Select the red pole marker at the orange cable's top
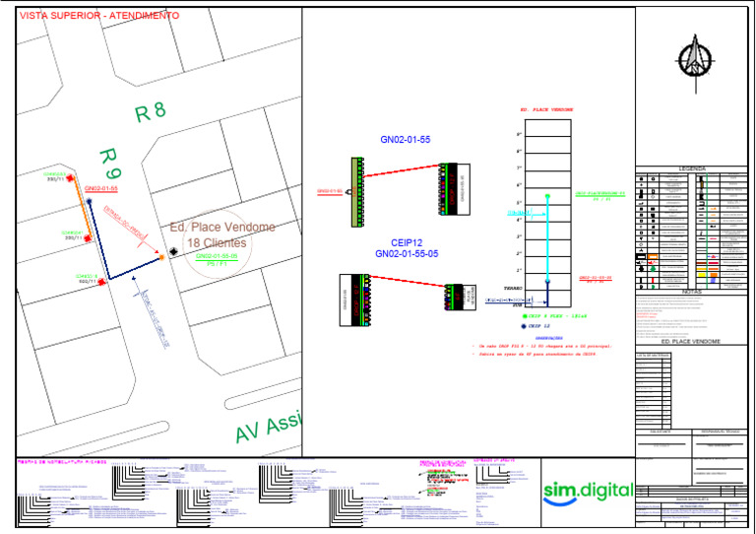 (71, 178)
